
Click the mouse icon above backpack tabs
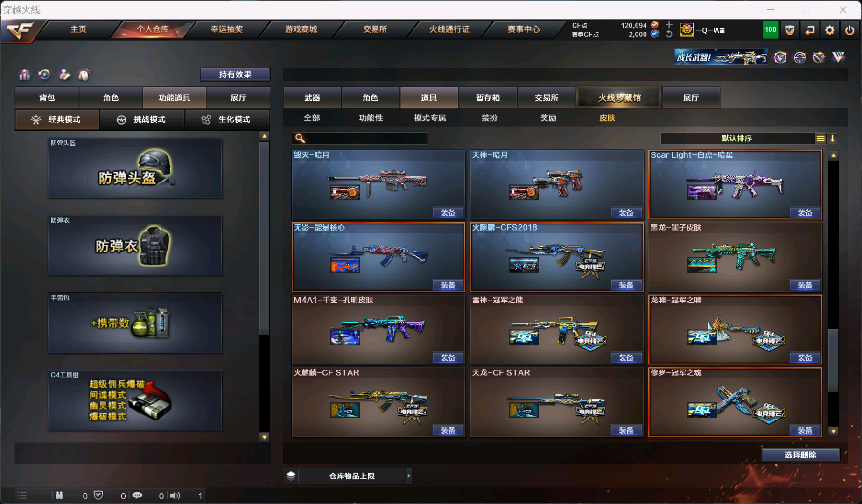[x=84, y=74]
